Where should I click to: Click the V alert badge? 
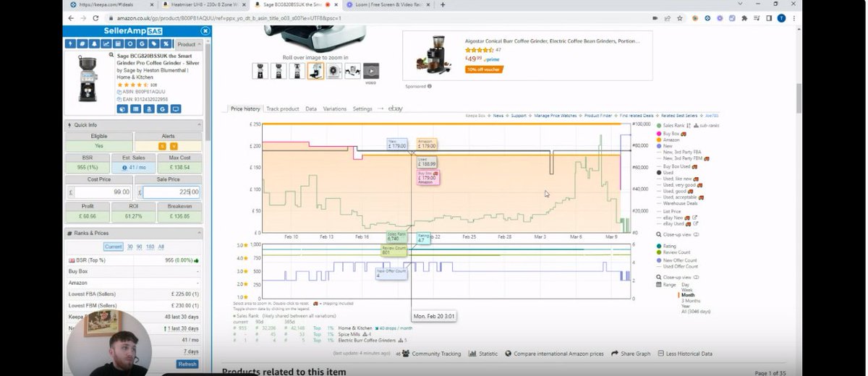[x=174, y=146]
